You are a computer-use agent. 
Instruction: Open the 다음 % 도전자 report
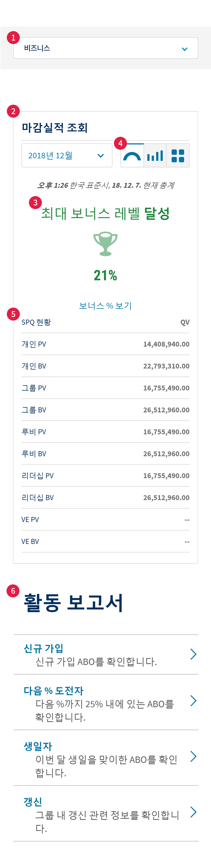click(106, 702)
